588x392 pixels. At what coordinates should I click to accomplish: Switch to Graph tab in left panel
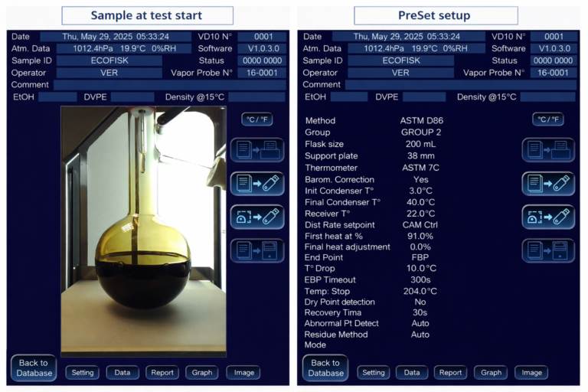pos(202,373)
